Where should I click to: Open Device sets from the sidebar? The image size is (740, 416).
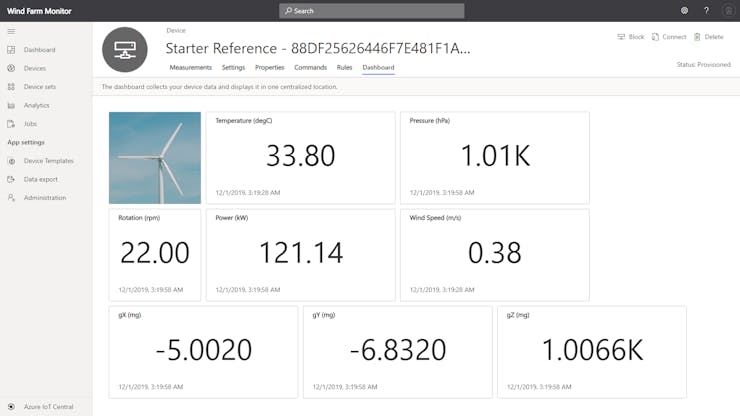pos(12,87)
